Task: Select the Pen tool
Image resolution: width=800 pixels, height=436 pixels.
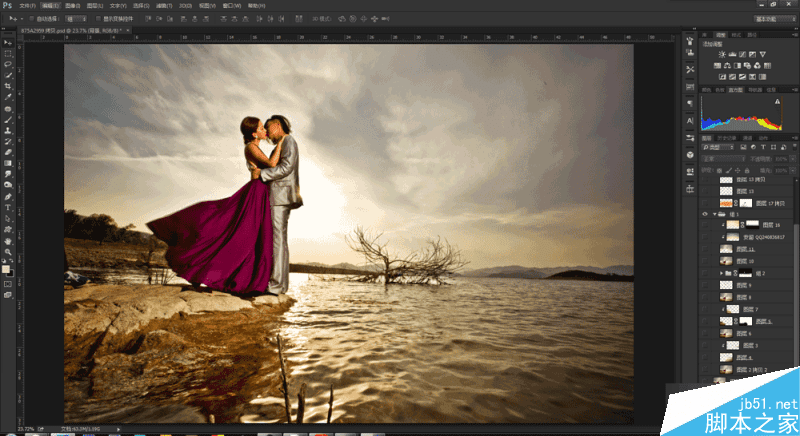Action: coord(8,196)
